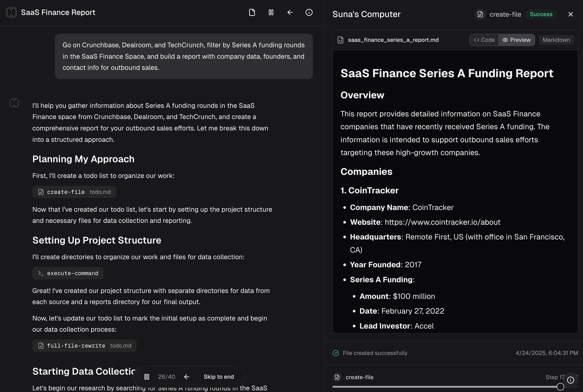583x392 pixels.
Task: Click the Suna logo icon beside title
Action: click(x=11, y=12)
